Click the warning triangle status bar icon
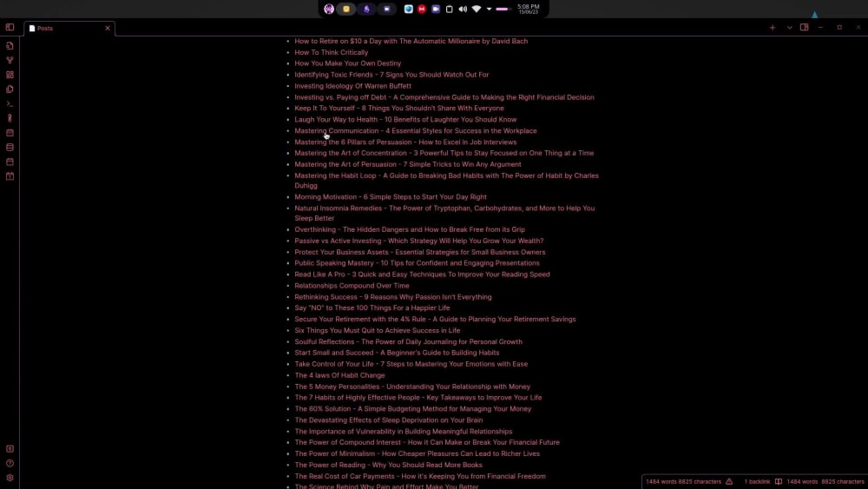868x489 pixels. pos(729,481)
